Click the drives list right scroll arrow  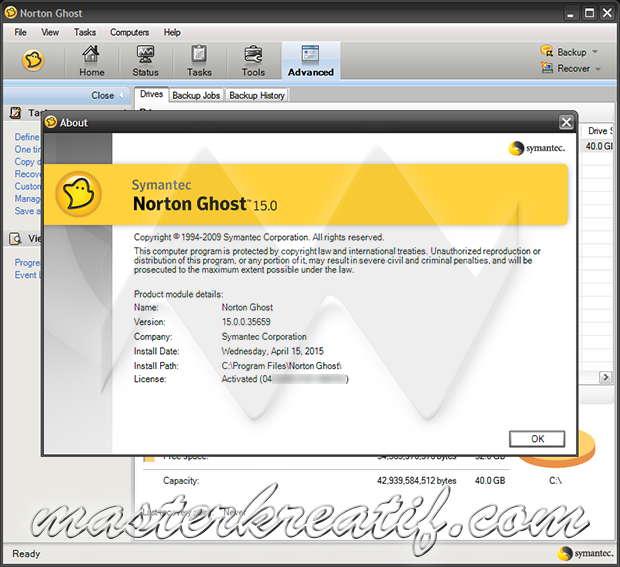(x=605, y=377)
